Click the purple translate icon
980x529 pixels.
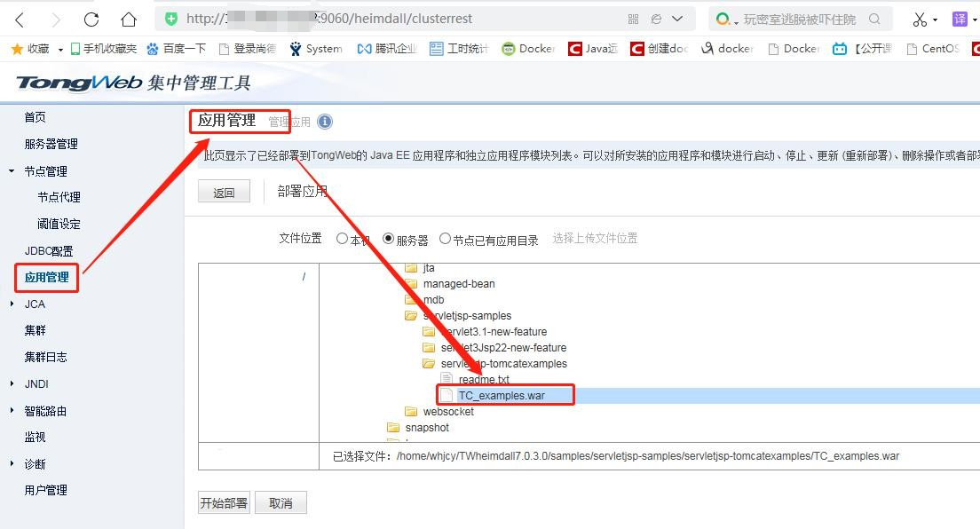point(960,19)
